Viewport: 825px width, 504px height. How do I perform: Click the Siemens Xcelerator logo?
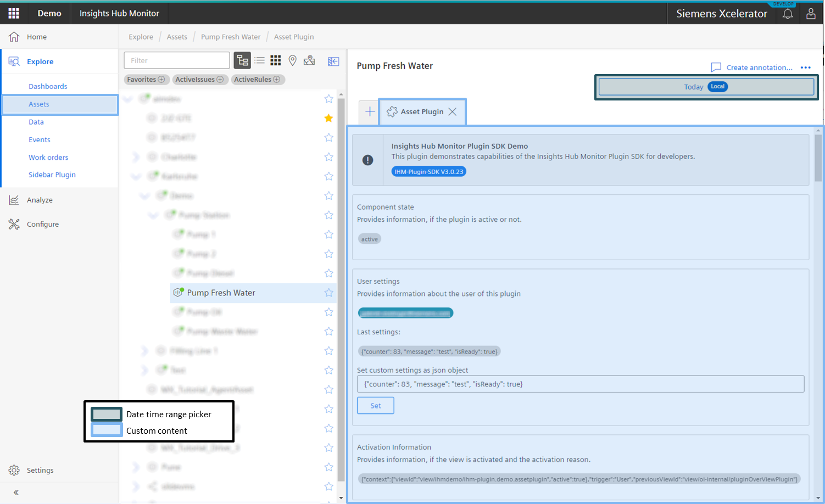point(722,14)
